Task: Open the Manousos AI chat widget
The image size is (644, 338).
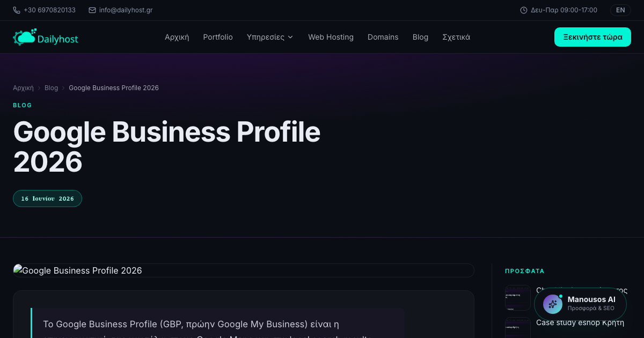Action: point(580,304)
